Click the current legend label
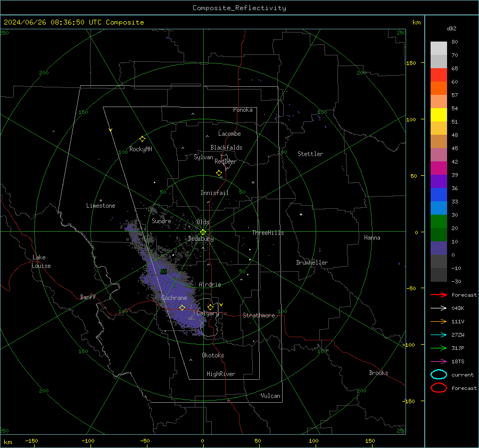479x448 pixels. pos(463,374)
